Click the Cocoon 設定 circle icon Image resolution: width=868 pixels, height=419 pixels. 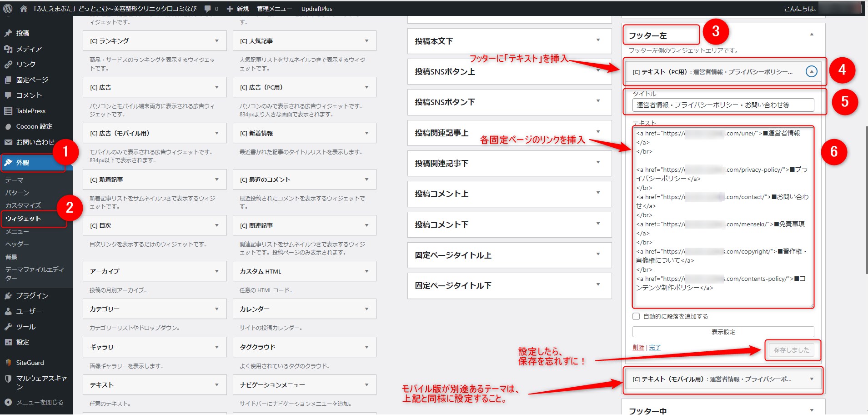[x=8, y=126]
